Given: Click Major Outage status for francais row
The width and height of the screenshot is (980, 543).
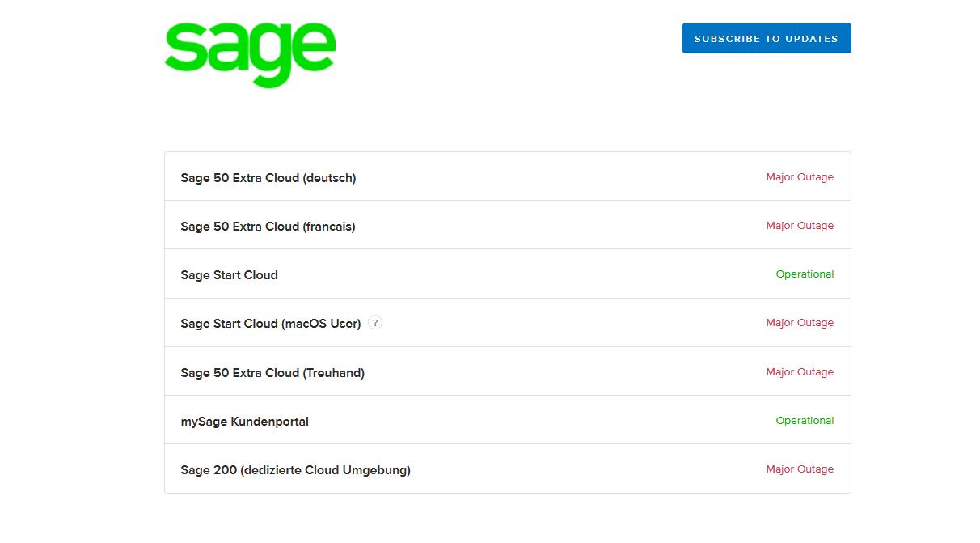Looking at the screenshot, I should pyautogui.click(x=800, y=226).
